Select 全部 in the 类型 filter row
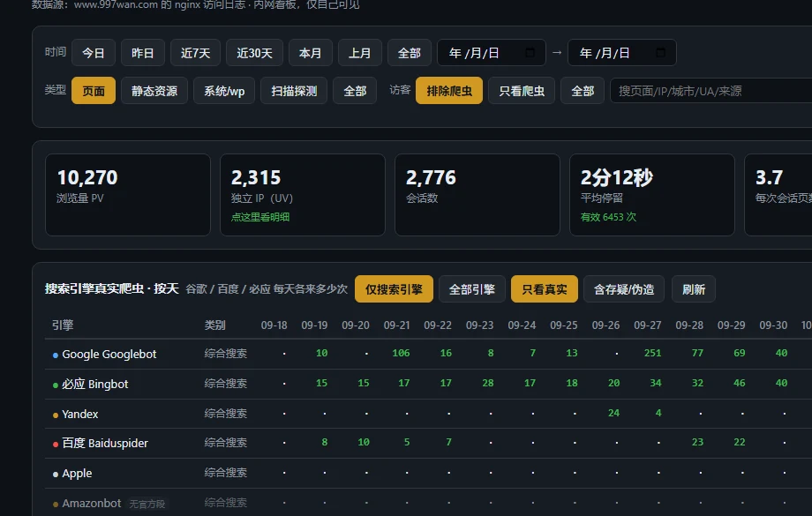Image resolution: width=812 pixels, height=516 pixels. point(355,91)
